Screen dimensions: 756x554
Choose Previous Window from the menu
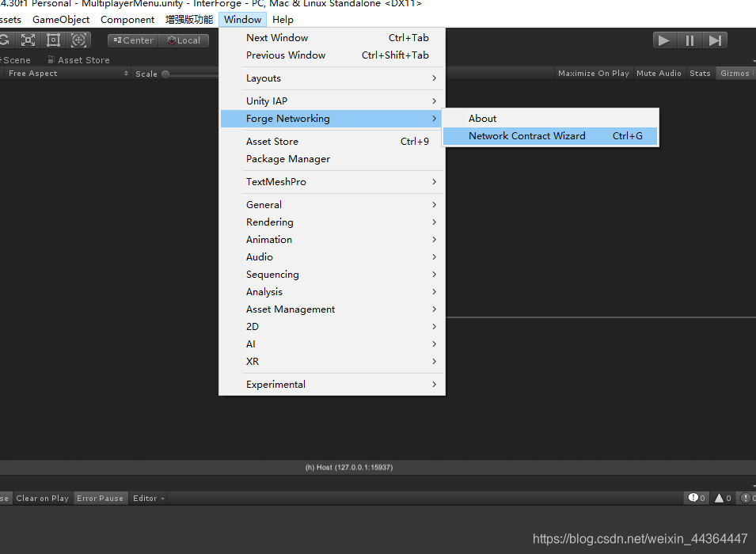(x=332, y=55)
